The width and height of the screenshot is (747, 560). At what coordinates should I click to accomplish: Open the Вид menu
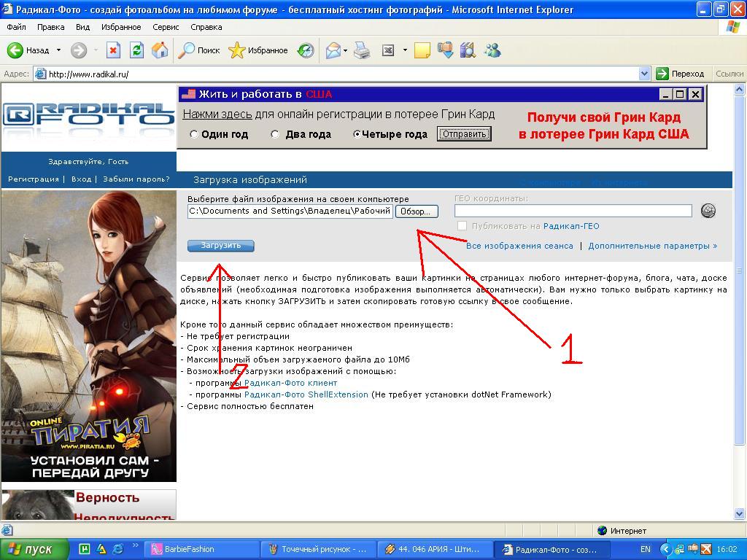82,27
